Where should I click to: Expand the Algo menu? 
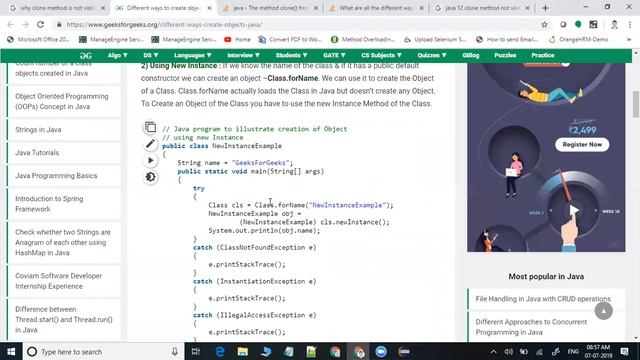[118, 56]
